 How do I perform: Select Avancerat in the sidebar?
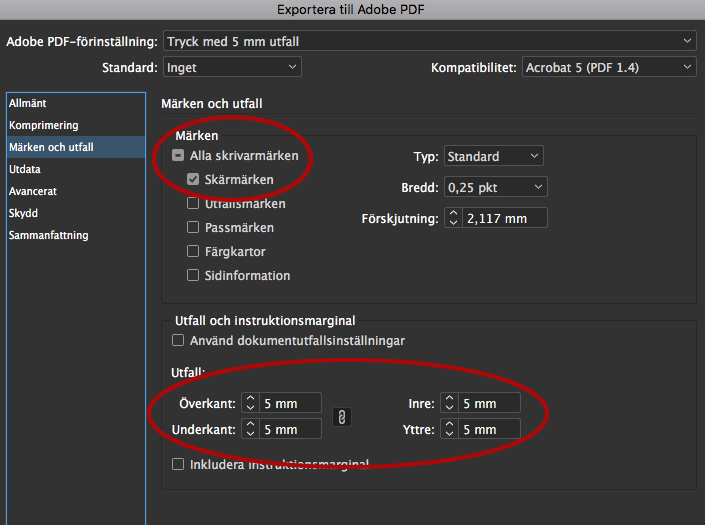coord(76,191)
